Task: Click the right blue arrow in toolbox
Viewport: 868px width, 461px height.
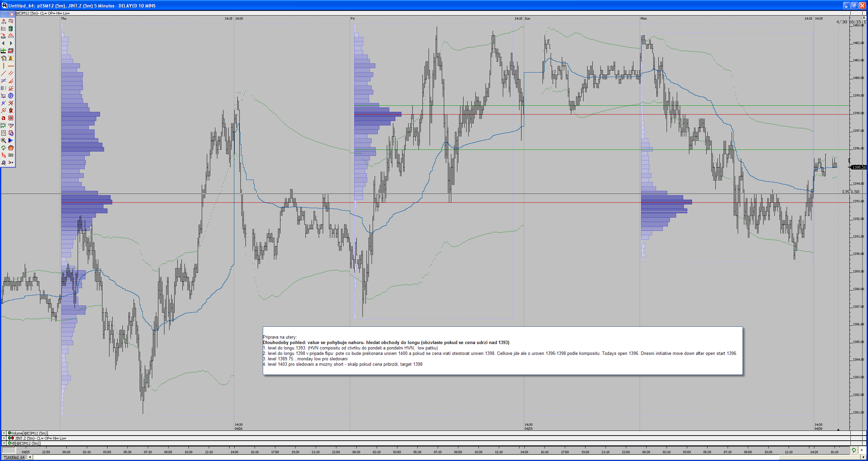Action: 11,43
